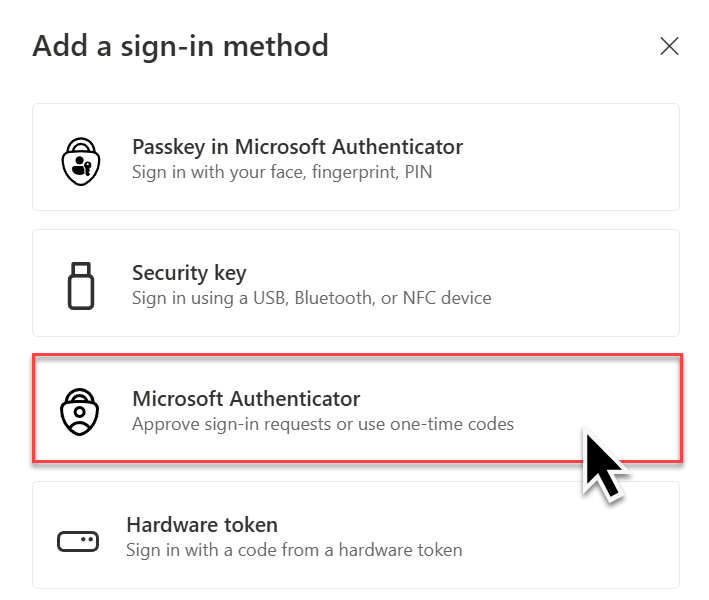The width and height of the screenshot is (709, 600).
Task: Click the Microsoft Authenticator lock icon
Action: 80,411
